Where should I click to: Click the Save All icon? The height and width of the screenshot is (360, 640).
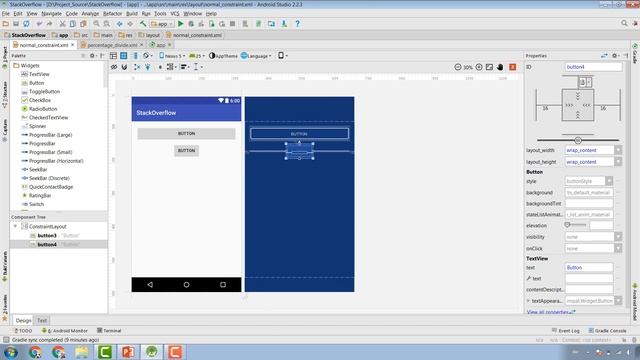point(16,24)
